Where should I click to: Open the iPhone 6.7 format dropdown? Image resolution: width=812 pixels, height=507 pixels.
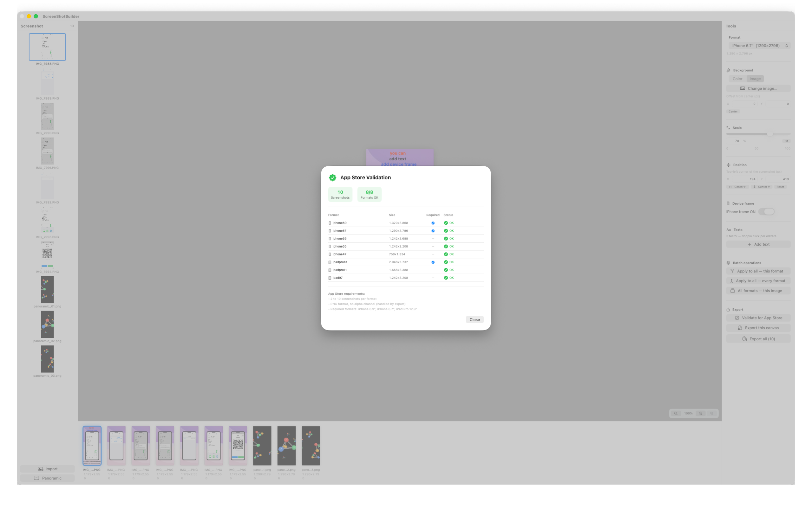tap(759, 46)
